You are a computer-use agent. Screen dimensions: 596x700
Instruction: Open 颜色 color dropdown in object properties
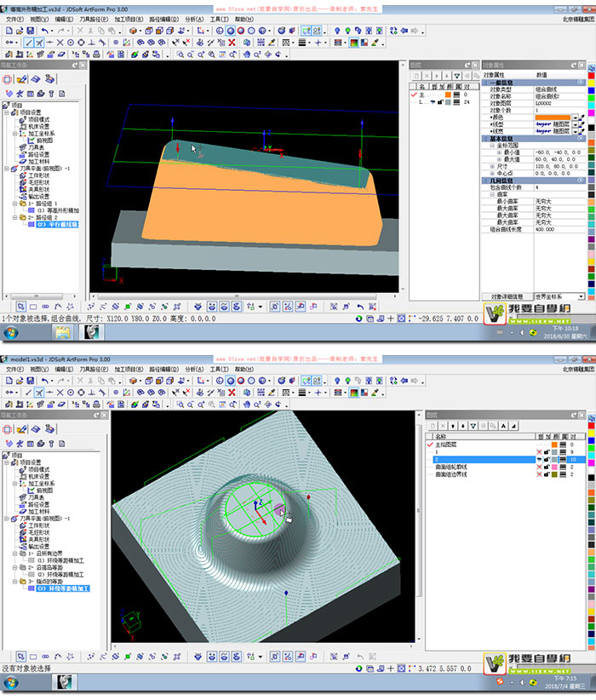pos(576,118)
